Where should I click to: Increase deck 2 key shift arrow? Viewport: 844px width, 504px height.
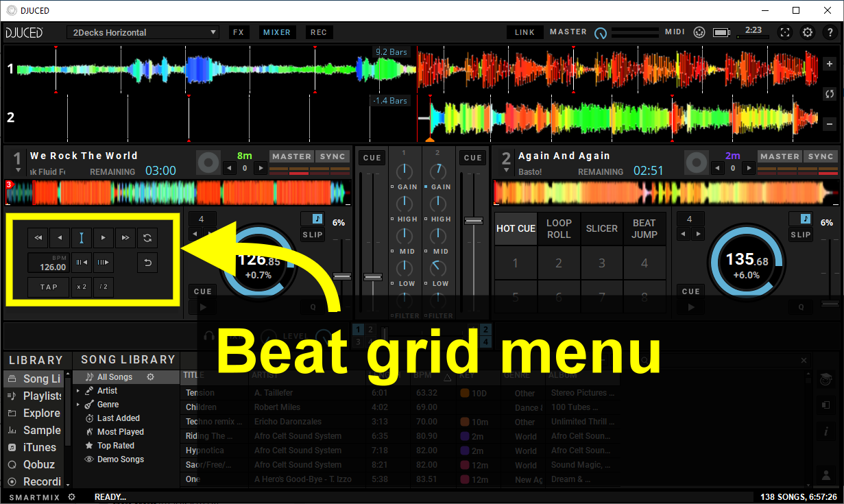pos(749,168)
